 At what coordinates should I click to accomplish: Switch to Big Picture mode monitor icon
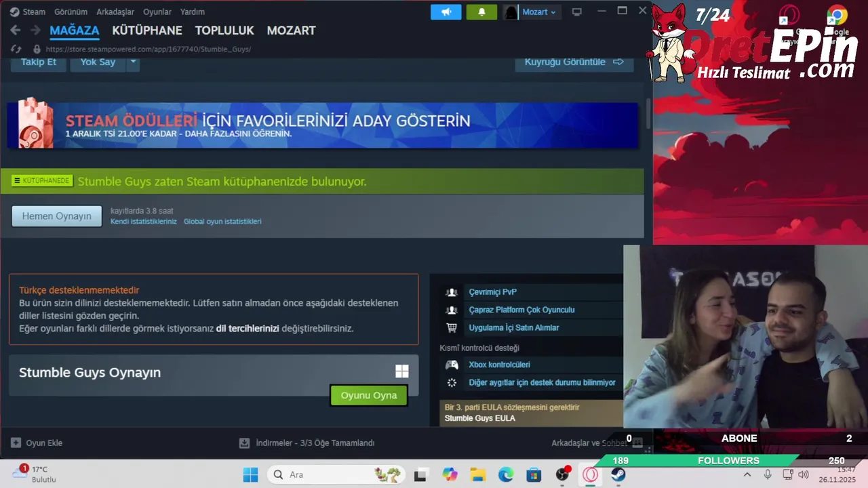click(577, 12)
